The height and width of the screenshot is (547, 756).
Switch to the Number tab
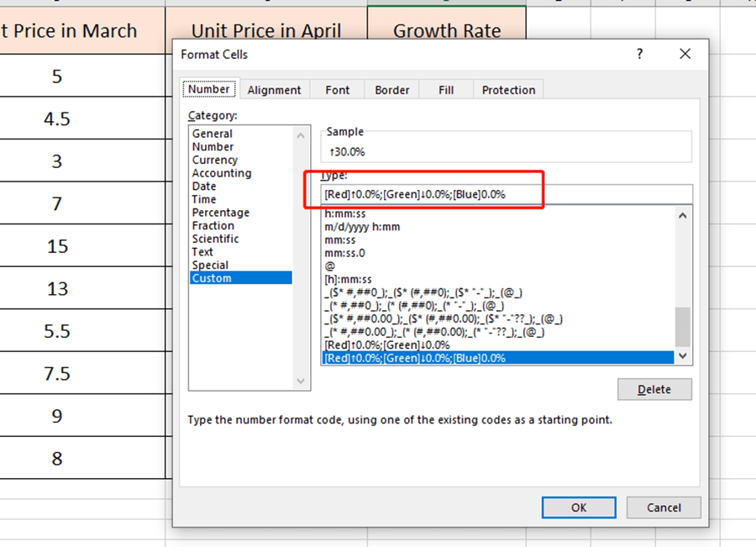pos(209,89)
